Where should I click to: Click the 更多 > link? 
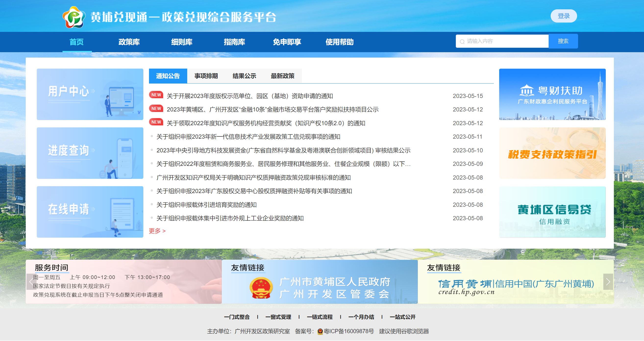(157, 231)
